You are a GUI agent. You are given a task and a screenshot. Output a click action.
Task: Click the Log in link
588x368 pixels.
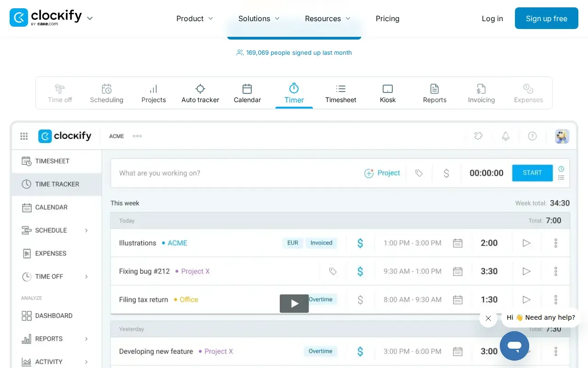pyautogui.click(x=492, y=18)
